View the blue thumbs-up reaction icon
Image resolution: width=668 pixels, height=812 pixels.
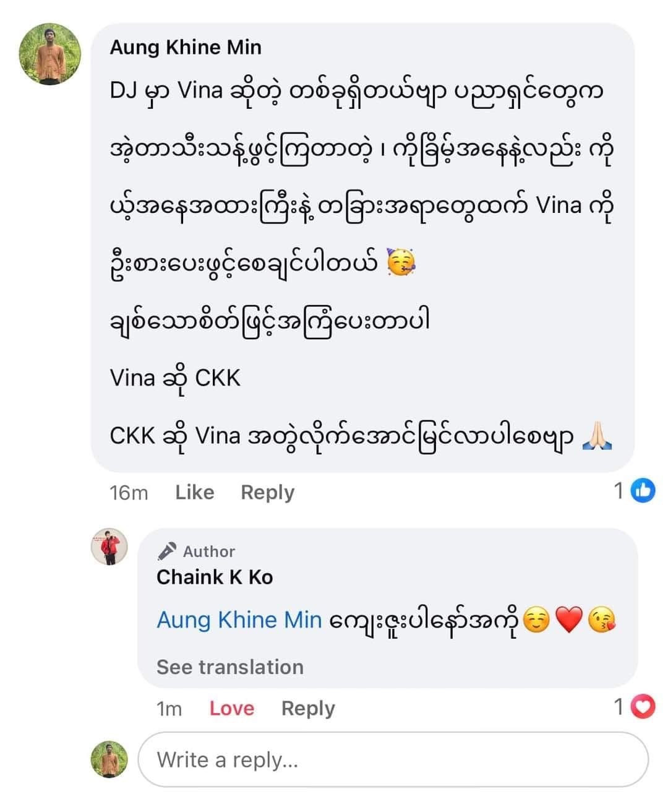tap(643, 491)
